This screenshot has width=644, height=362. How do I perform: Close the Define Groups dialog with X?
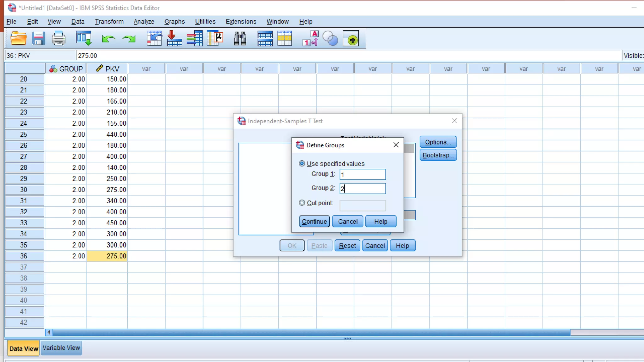coord(396,145)
